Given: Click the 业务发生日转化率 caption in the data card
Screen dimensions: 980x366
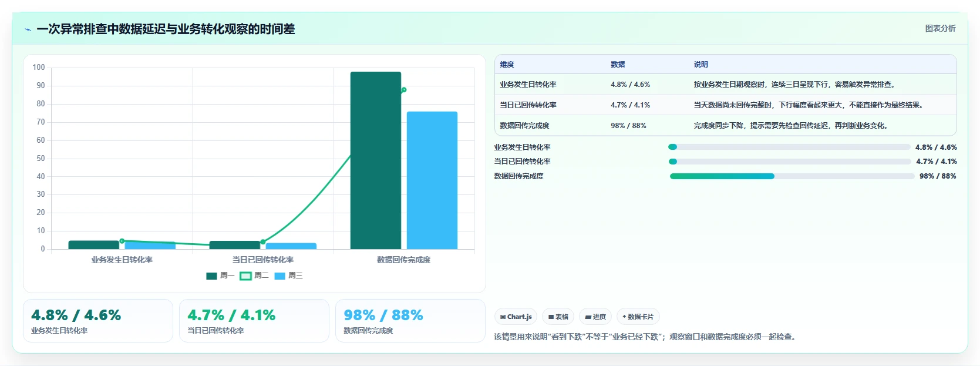Looking at the screenshot, I should coord(59,331).
